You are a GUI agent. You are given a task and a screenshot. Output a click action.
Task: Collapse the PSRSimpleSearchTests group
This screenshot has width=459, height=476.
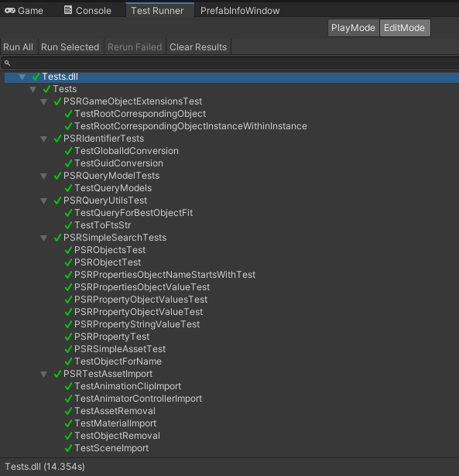coord(43,238)
